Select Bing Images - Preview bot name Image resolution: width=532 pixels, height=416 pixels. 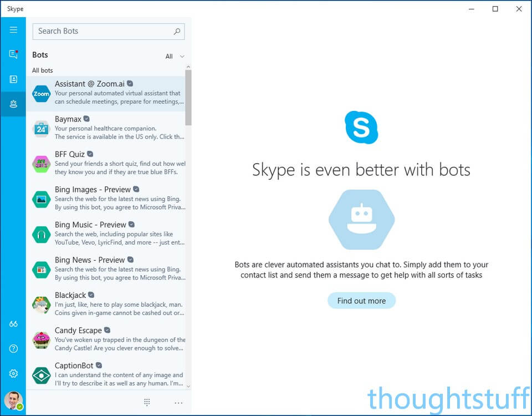[x=93, y=190]
